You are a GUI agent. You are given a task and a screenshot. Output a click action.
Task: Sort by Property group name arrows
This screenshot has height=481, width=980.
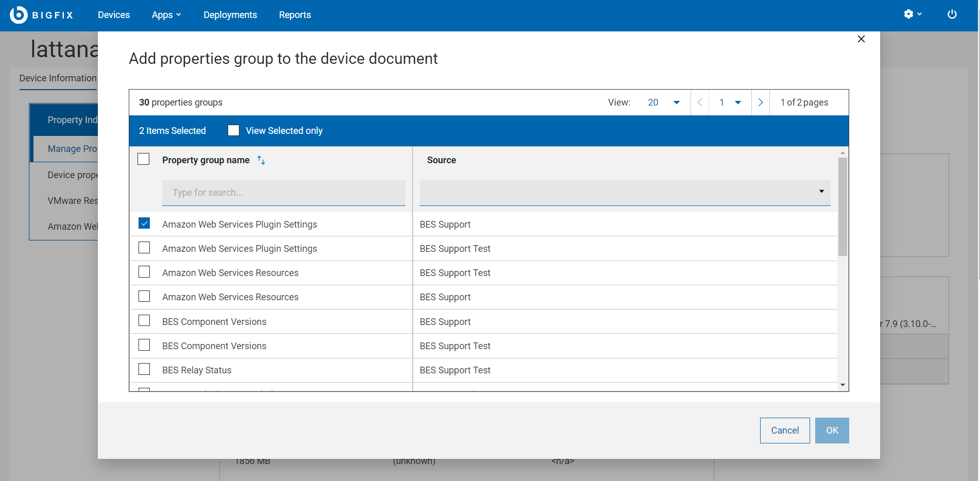point(261,160)
